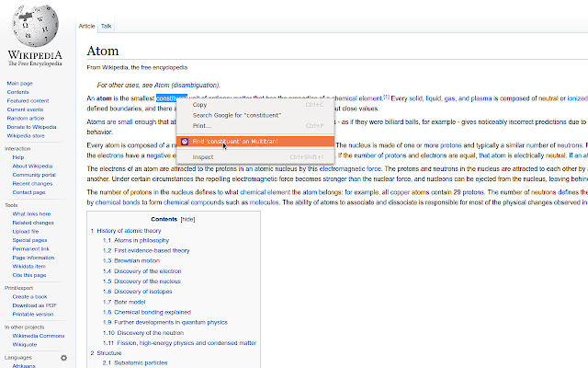Open 'Atom (disambiguation)' link

[187, 86]
